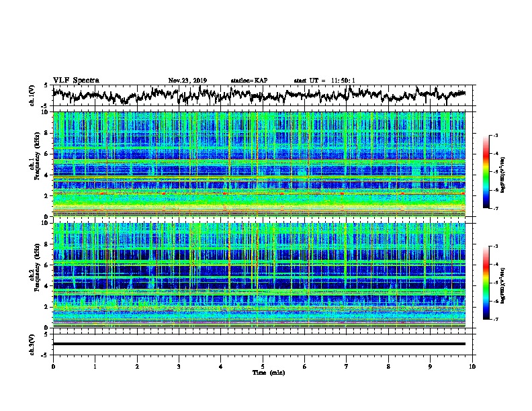This screenshot has height=411, width=532.
Task: Click the "4" kHz tick of ch.1 spectrogram
Action: click(x=47, y=175)
